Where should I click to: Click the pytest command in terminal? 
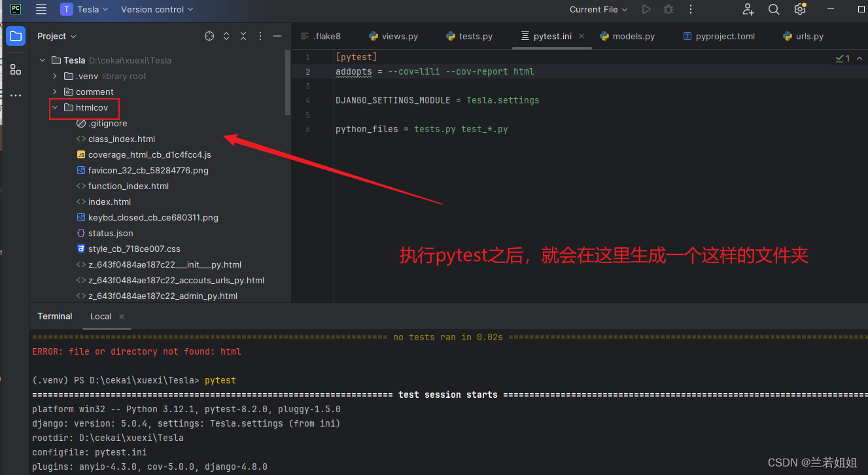pos(220,380)
